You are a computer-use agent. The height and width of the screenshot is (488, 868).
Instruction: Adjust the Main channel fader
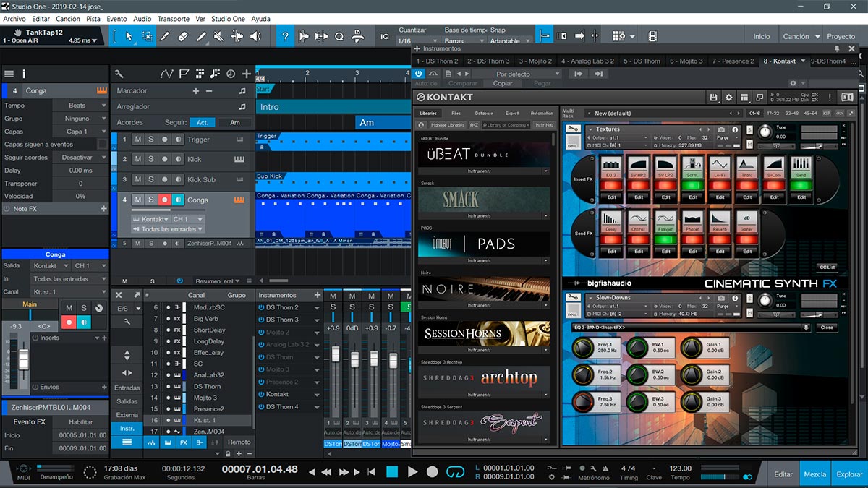[24, 358]
